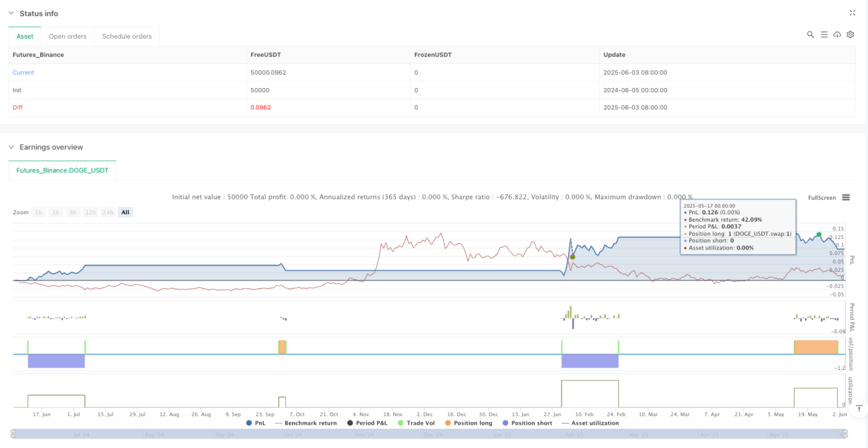Click the search magnifier icon in Status info

tap(811, 35)
